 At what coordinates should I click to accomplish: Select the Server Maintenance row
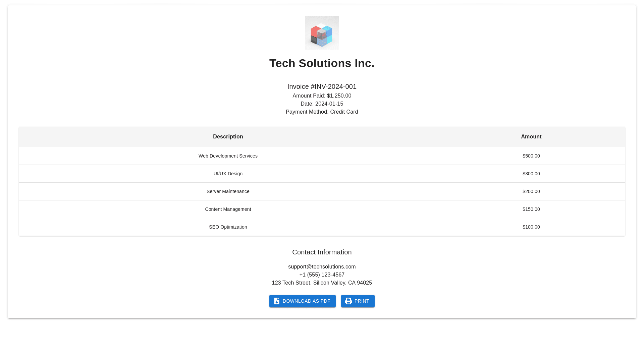coord(228,191)
